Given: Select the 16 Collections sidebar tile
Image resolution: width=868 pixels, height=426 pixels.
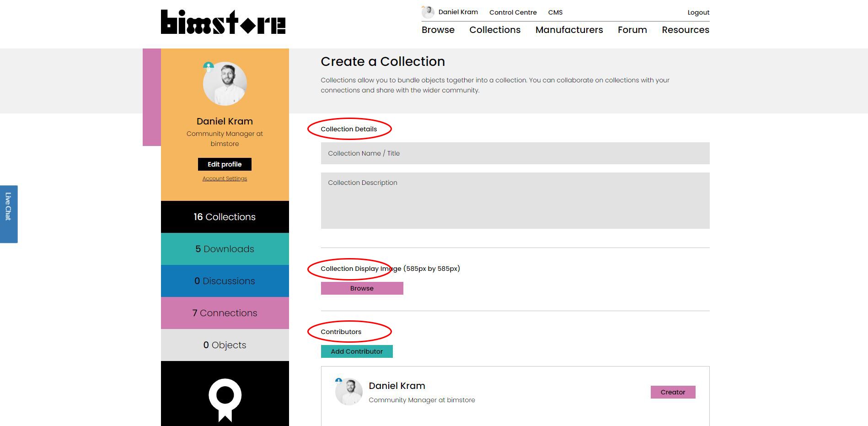Looking at the screenshot, I should point(225,217).
